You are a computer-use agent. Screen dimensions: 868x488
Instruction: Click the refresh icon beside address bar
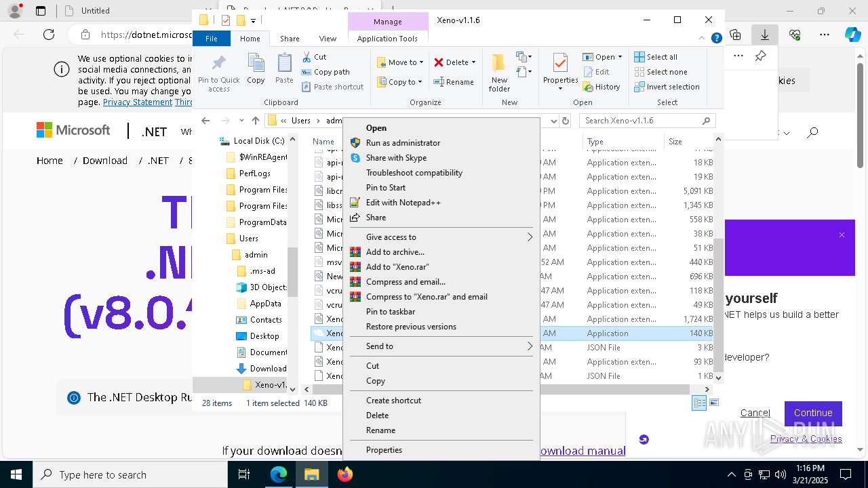click(x=566, y=121)
